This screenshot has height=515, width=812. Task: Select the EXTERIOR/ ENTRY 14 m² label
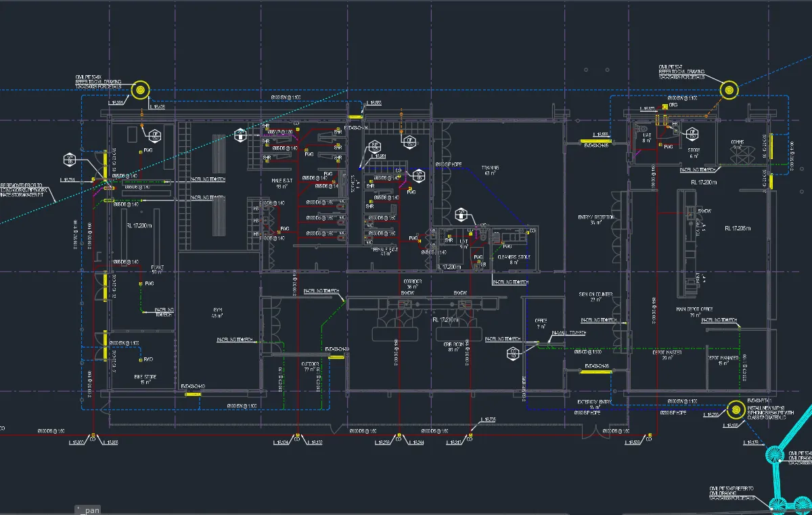[x=594, y=404]
